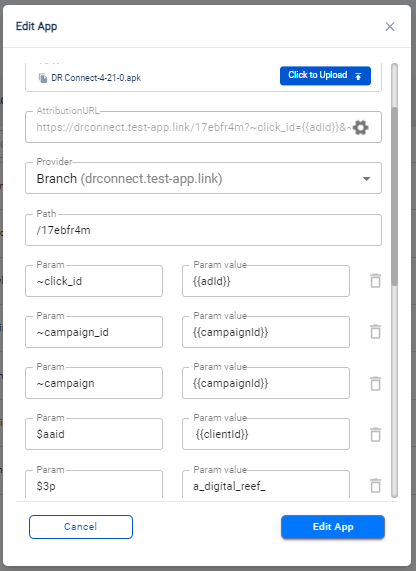Focus the Path field /17ebfr4m
This screenshot has height=571, width=416.
[x=203, y=230]
